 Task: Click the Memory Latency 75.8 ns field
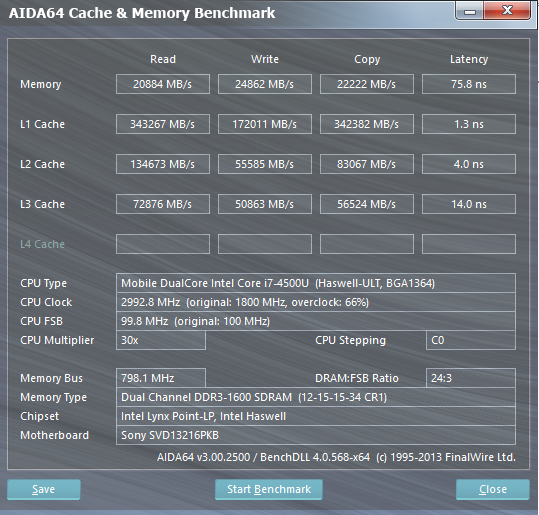click(x=469, y=84)
